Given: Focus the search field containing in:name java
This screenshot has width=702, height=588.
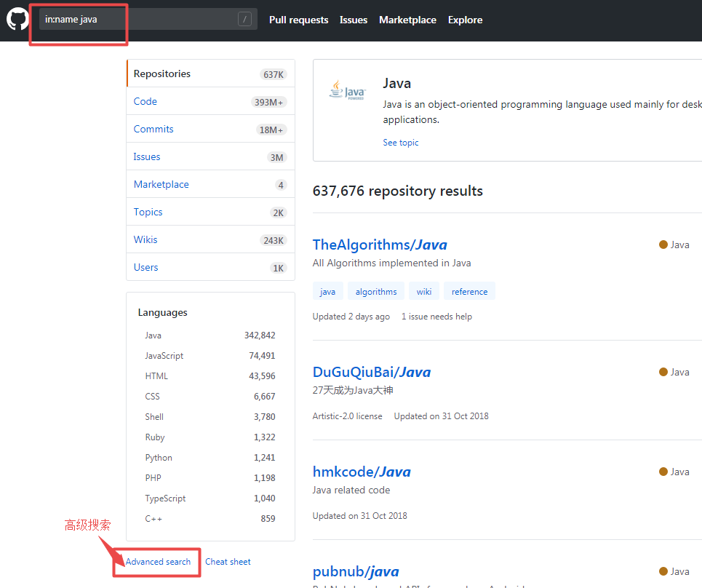Looking at the screenshot, I should [x=148, y=19].
